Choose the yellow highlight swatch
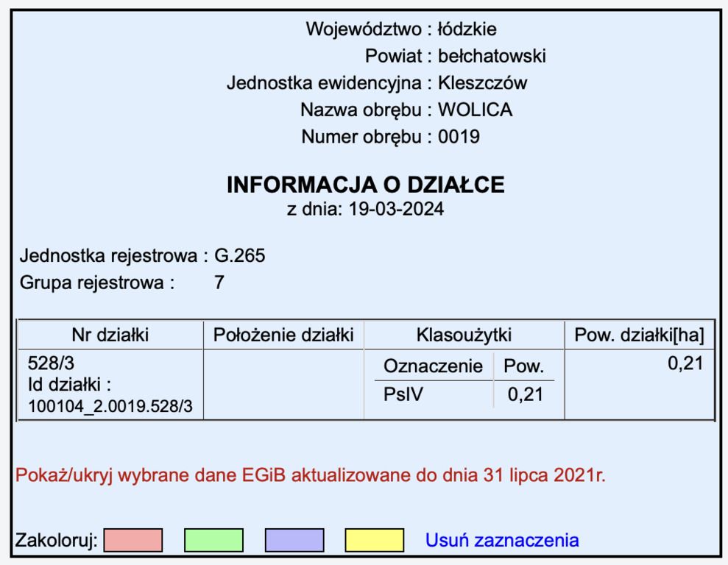The width and height of the screenshot is (728, 565). (x=372, y=541)
